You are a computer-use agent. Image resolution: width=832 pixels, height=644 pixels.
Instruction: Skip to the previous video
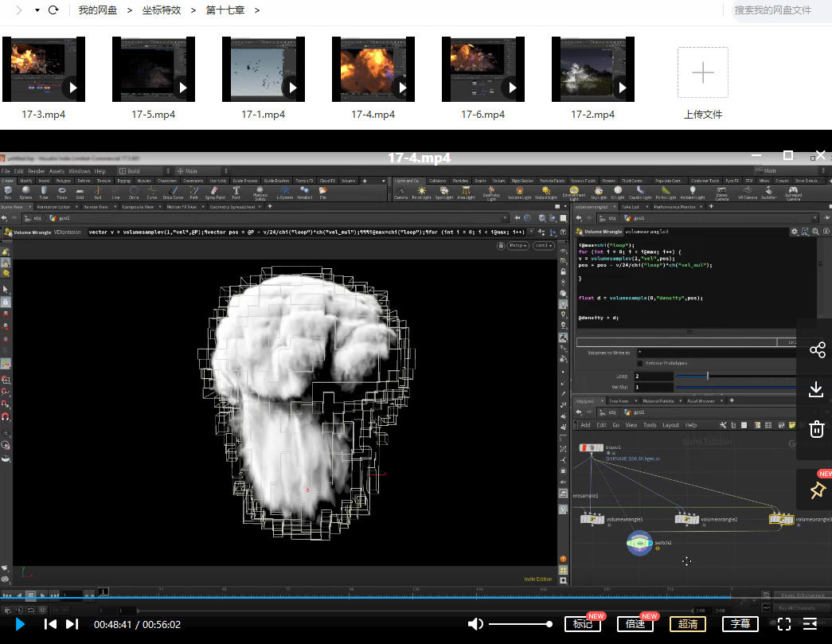[x=50, y=624]
